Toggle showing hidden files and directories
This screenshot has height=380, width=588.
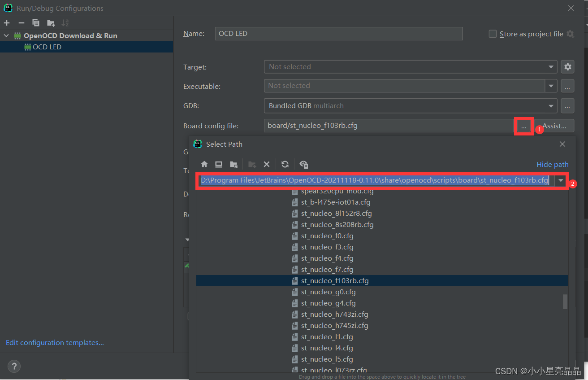[304, 164]
